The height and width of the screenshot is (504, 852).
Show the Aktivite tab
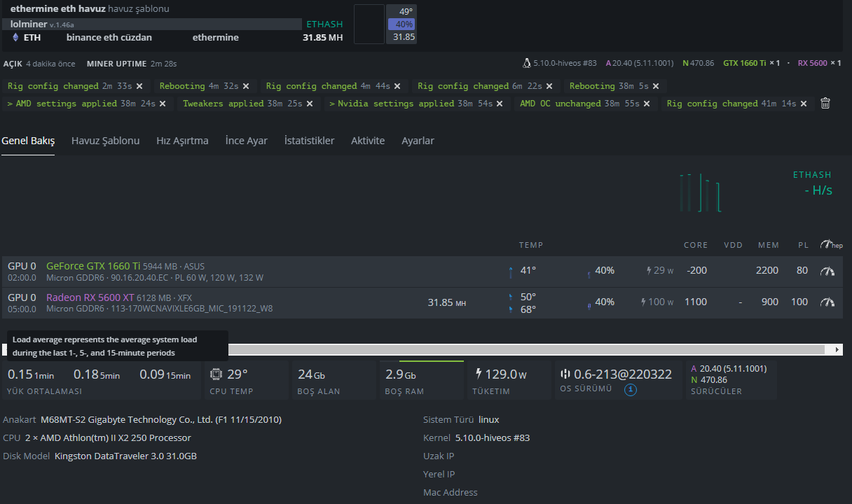pos(368,141)
